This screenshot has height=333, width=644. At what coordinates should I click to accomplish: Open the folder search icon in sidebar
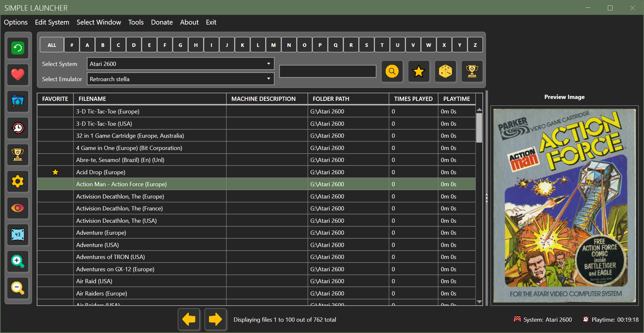18,101
